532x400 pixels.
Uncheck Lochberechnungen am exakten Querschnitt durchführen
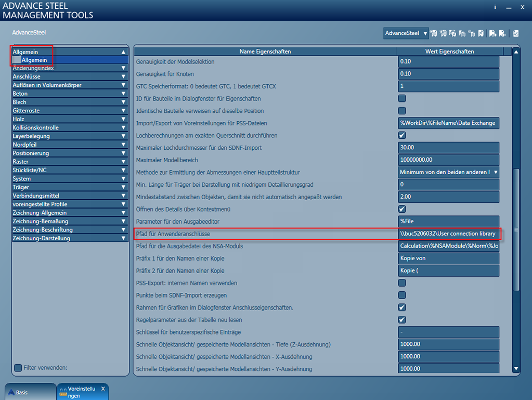[402, 135]
